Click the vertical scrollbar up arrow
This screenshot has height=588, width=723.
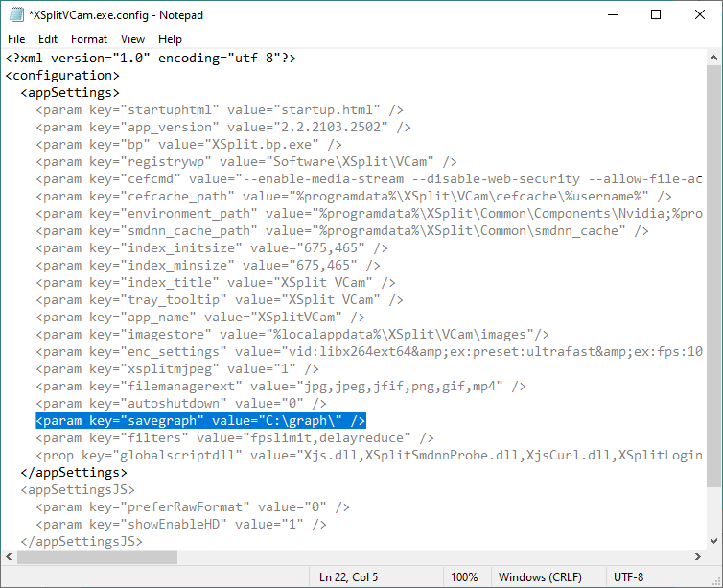(713, 58)
